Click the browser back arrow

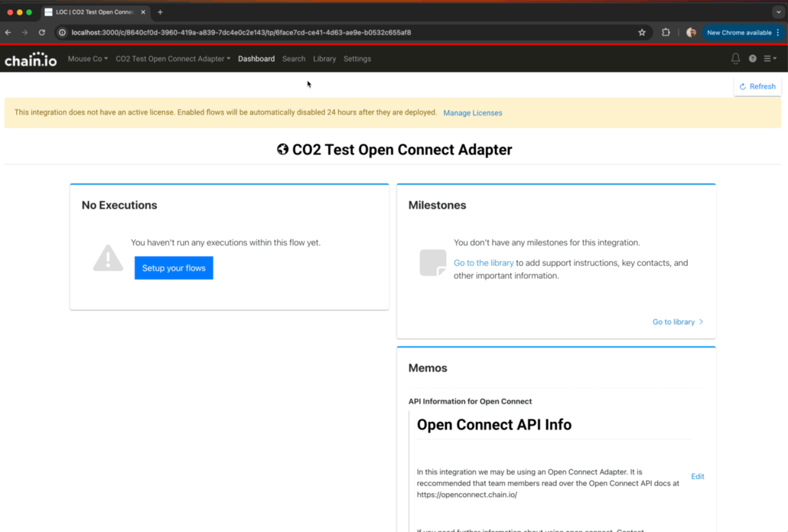[x=8, y=33]
